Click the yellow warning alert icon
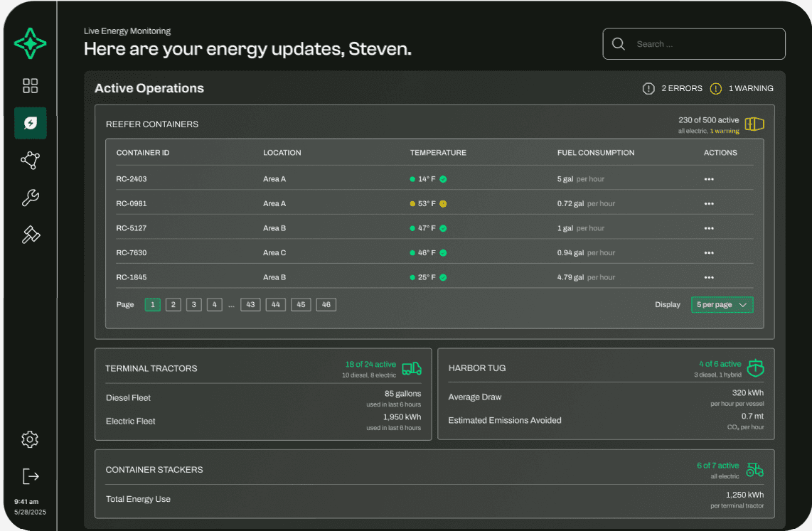812x531 pixels. [x=716, y=88]
